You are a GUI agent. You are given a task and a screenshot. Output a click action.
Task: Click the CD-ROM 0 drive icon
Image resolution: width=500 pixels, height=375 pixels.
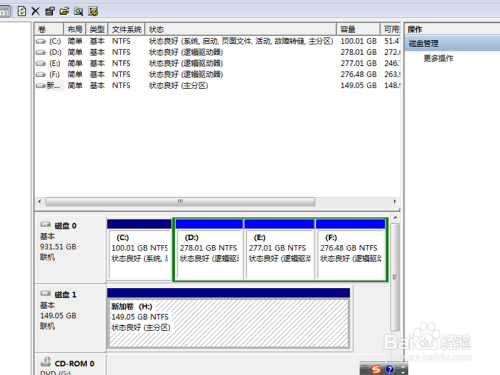coord(46,362)
